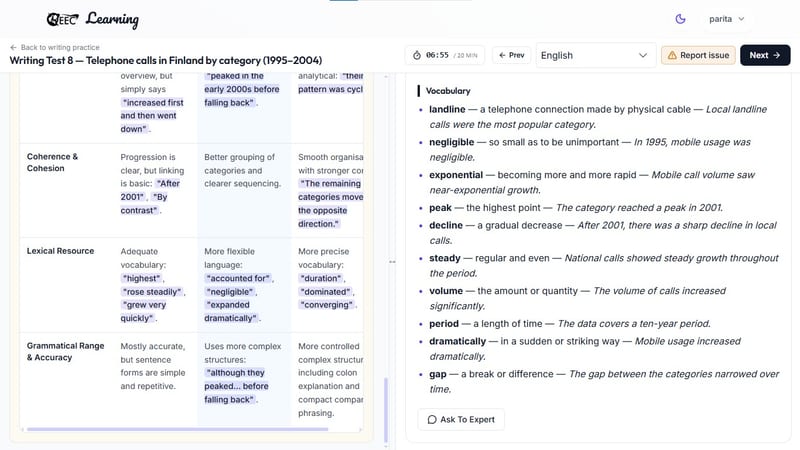Click the vocabulary word 'landline'
Image resolution: width=800 pixels, height=450 pixels.
click(x=447, y=109)
